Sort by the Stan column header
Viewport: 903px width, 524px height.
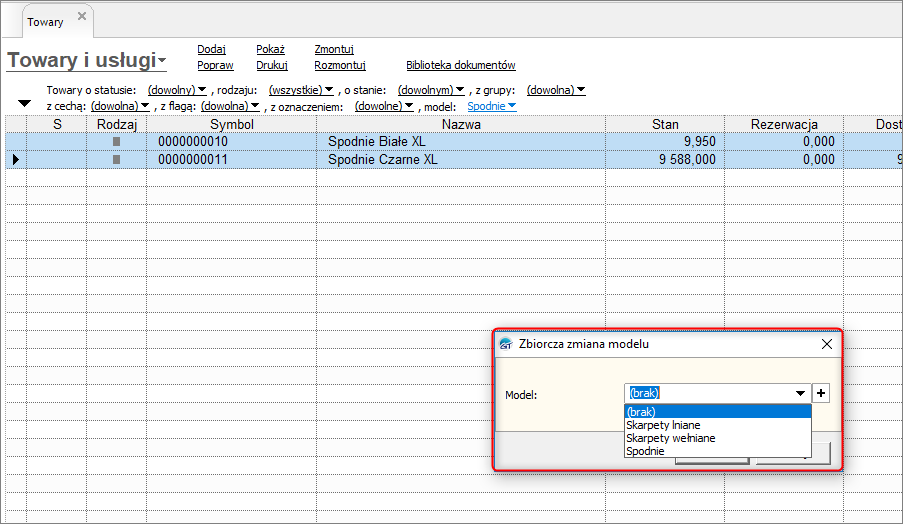point(665,124)
